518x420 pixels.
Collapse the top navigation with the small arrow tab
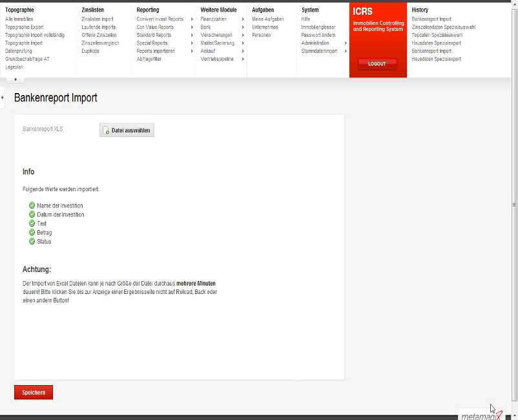click(16, 79)
